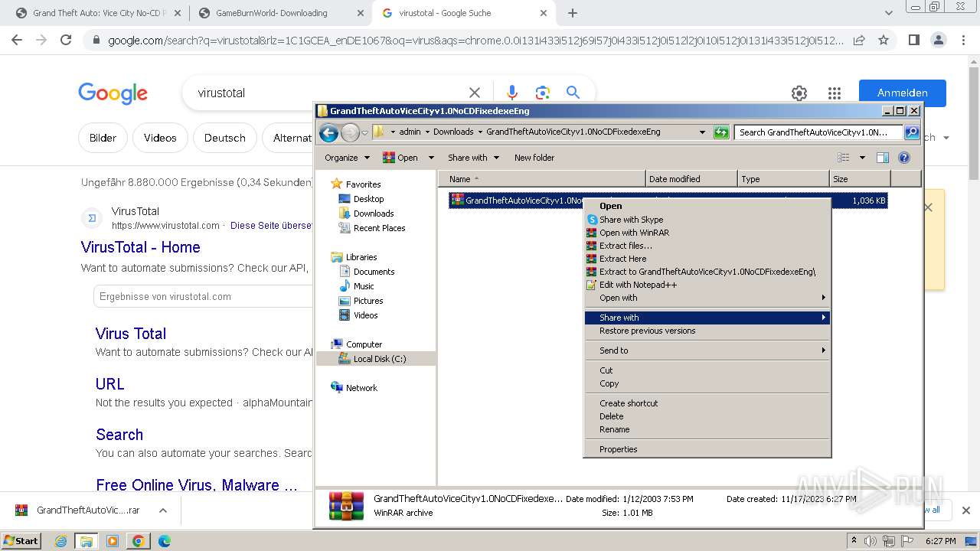The width and height of the screenshot is (980, 551).
Task: Click New folder in the Explorer toolbar
Action: [534, 158]
